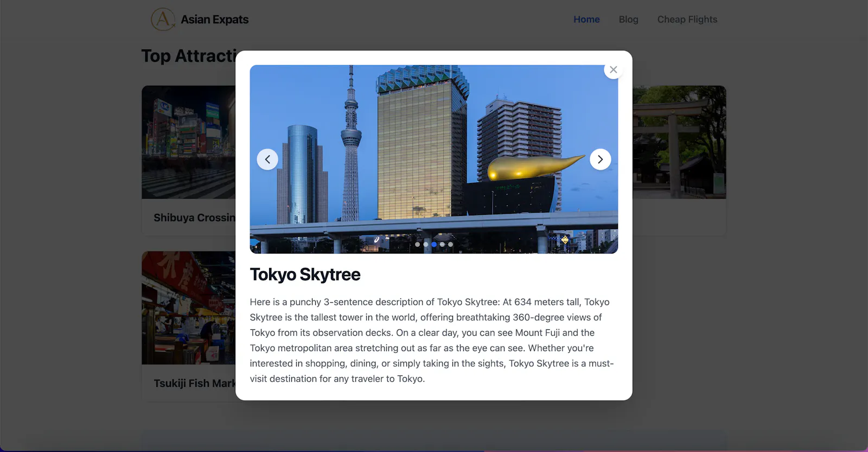Select the first carousel indicator dot
868x452 pixels.
click(x=417, y=244)
